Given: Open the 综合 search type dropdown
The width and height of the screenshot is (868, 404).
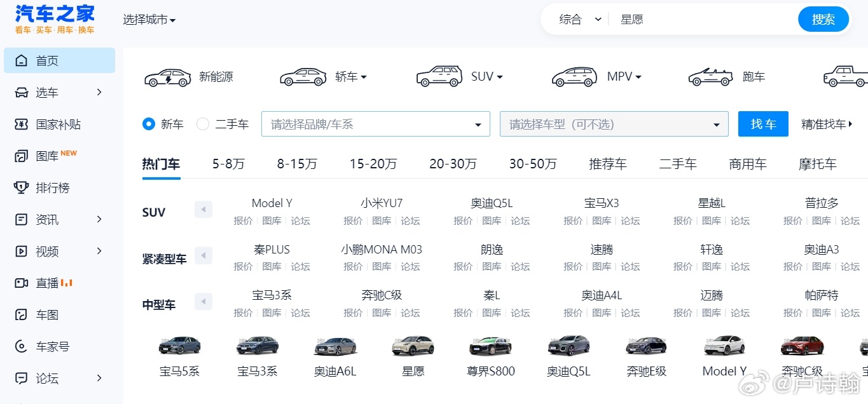Looking at the screenshot, I should 580,20.
